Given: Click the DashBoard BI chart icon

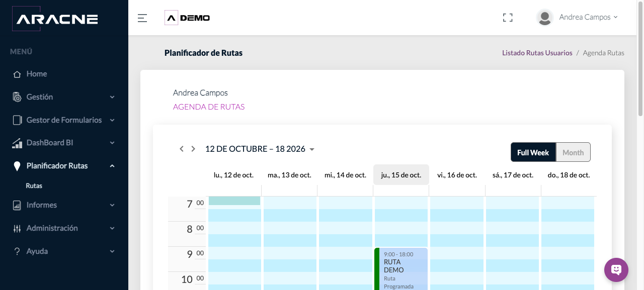Looking at the screenshot, I should pos(17,143).
